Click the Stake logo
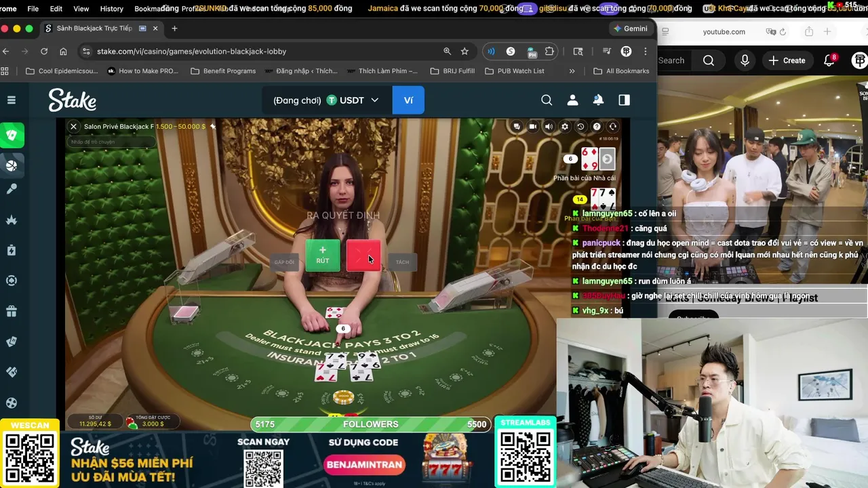 73,100
